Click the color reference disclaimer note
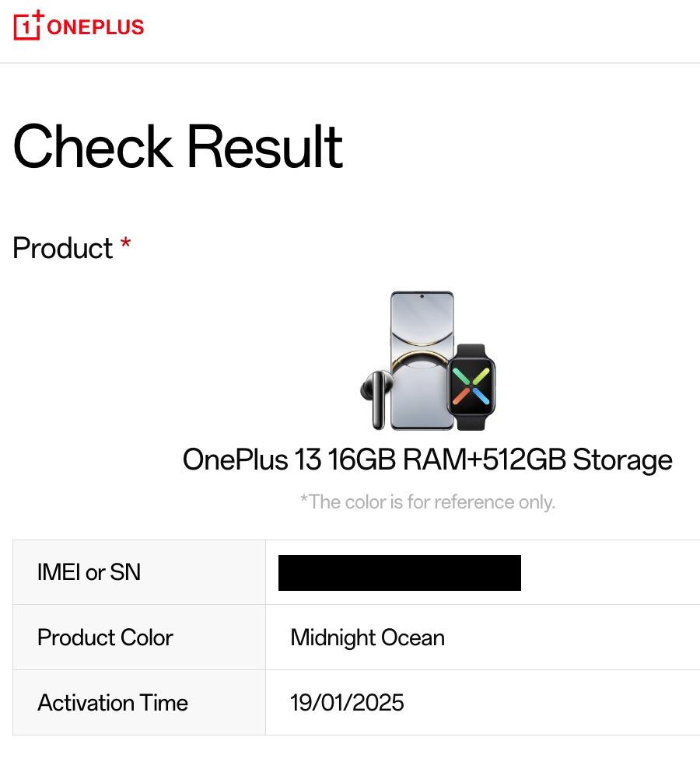This screenshot has width=700, height=765. 428,502
